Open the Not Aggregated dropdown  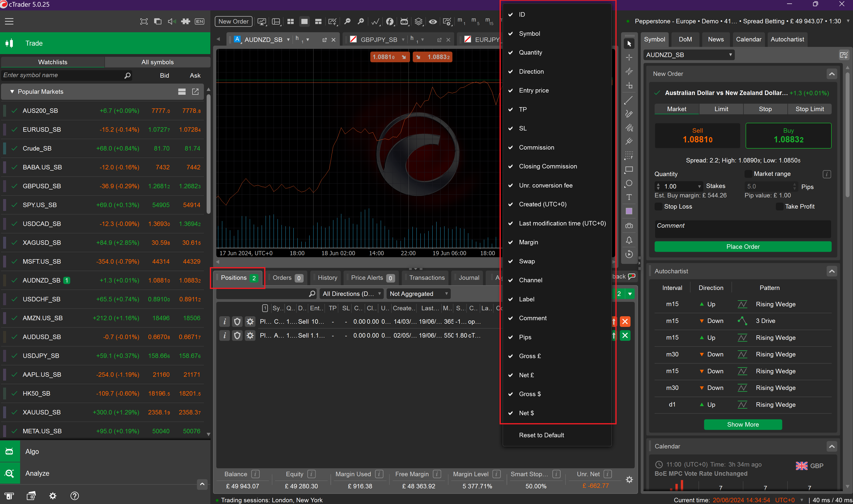click(418, 293)
